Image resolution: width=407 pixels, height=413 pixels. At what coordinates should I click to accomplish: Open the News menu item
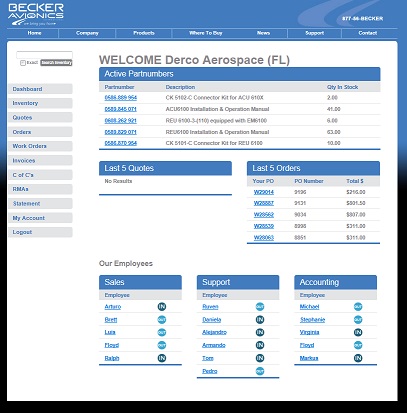(263, 33)
